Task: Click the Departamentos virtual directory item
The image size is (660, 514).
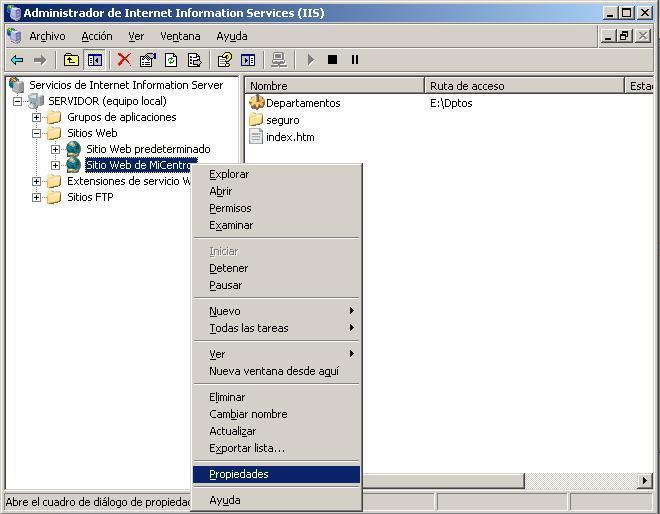Action: click(x=302, y=103)
